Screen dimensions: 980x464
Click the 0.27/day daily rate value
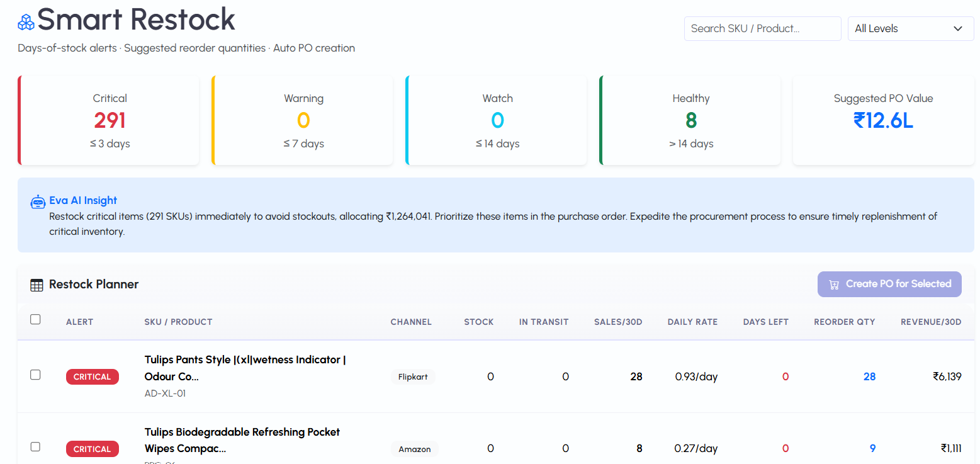pyautogui.click(x=696, y=448)
